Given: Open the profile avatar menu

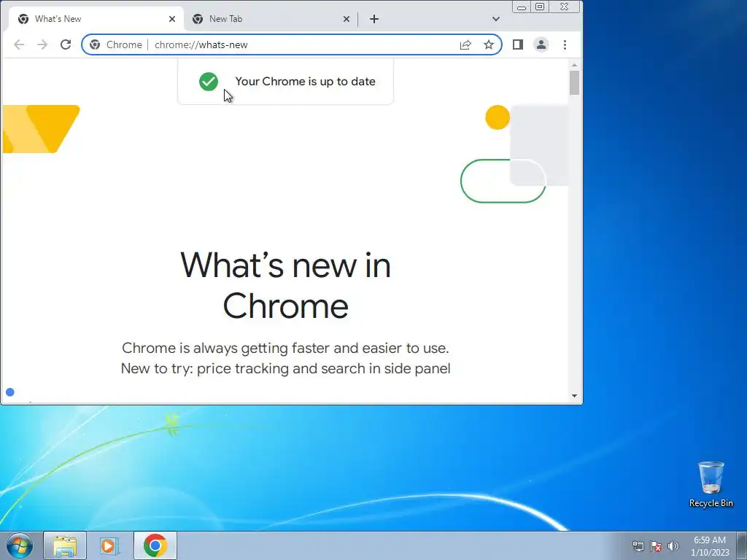Looking at the screenshot, I should tap(541, 44).
